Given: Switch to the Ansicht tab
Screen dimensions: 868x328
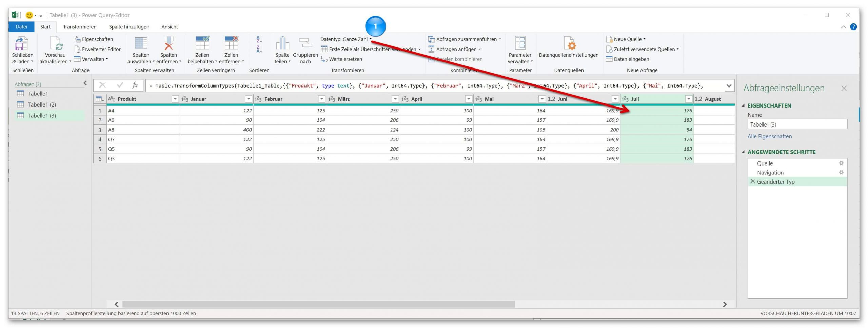Looking at the screenshot, I should click(170, 27).
